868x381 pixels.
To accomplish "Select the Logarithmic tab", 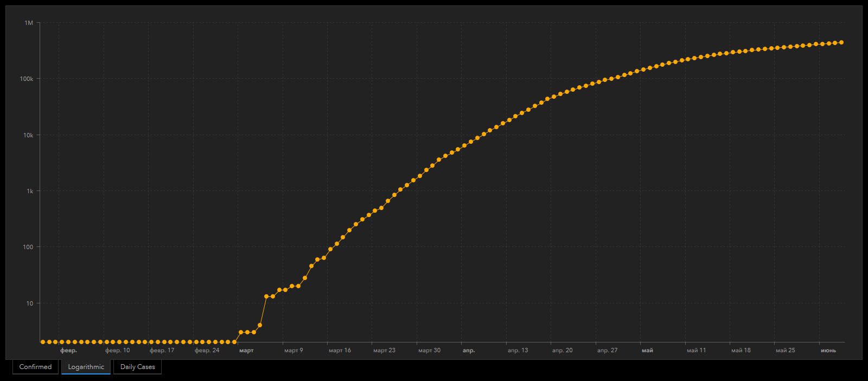I will coord(86,367).
